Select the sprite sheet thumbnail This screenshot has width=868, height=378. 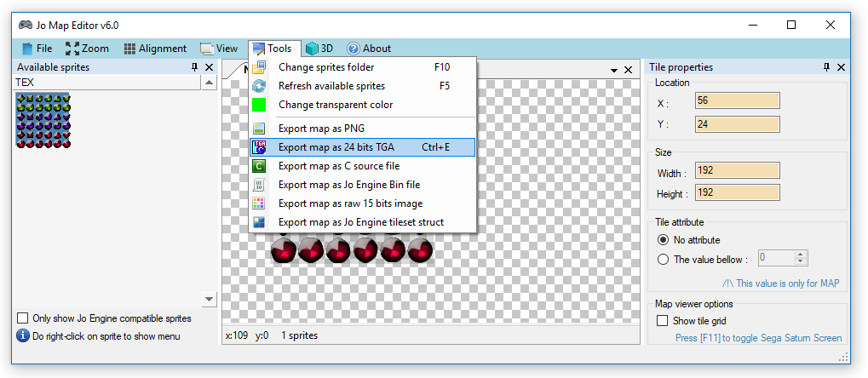pos(43,121)
